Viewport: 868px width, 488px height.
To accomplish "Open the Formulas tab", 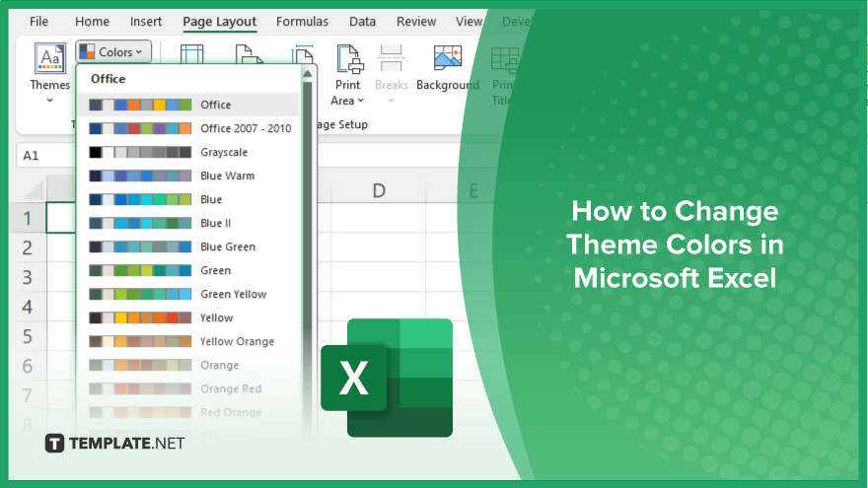I will 302,22.
